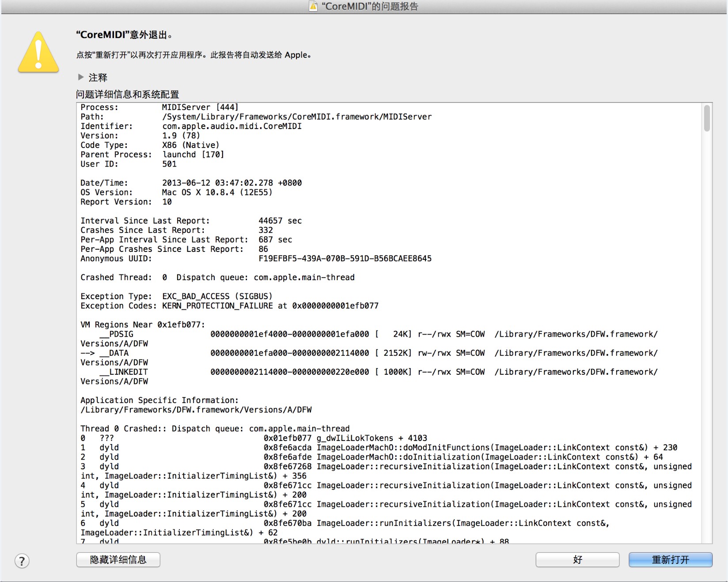Click the Exception Codes: field label

pyautogui.click(x=118, y=306)
